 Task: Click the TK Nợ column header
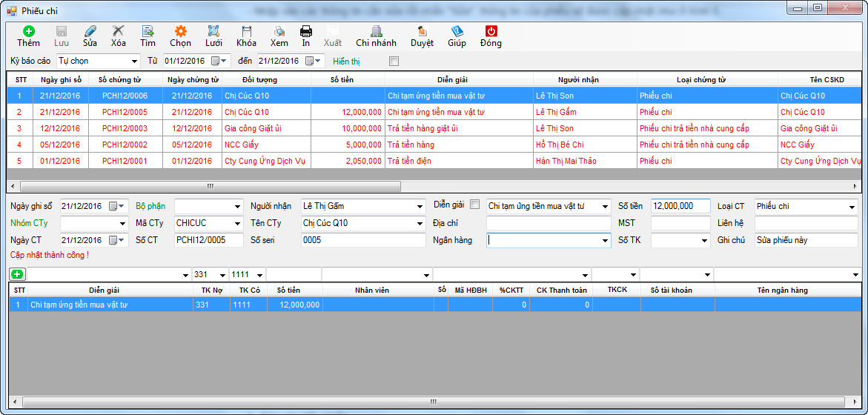click(211, 290)
